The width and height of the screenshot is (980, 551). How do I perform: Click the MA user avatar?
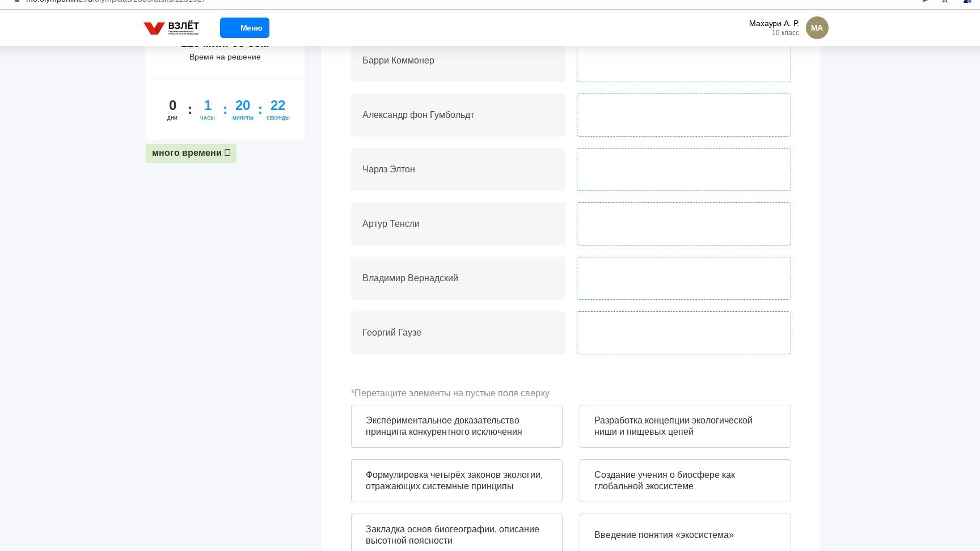coord(817,28)
